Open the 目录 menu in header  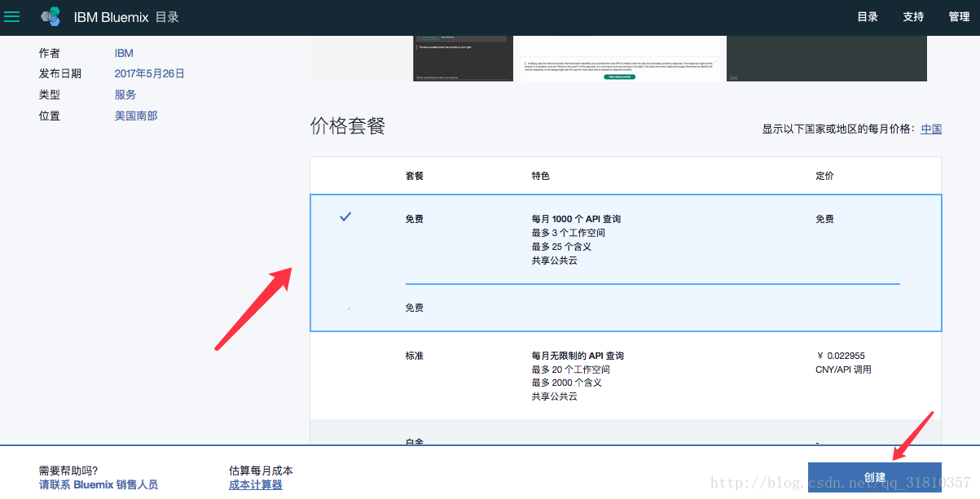pyautogui.click(x=868, y=17)
